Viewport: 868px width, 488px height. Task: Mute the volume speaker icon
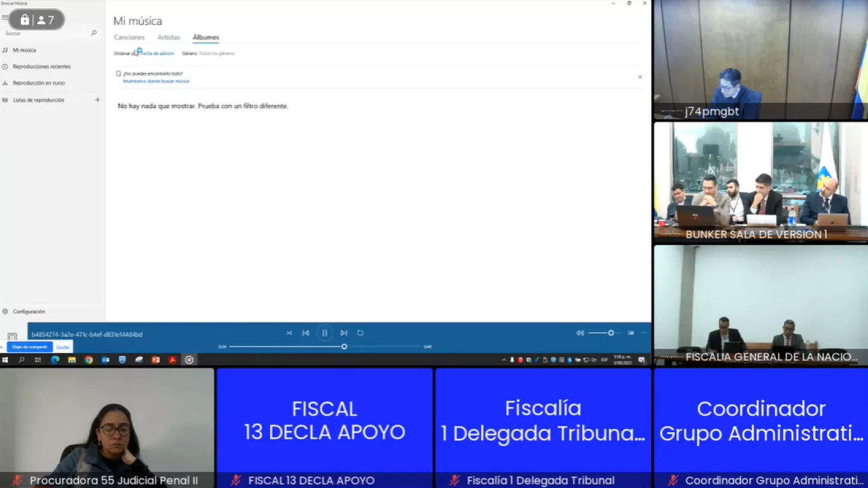[580, 332]
